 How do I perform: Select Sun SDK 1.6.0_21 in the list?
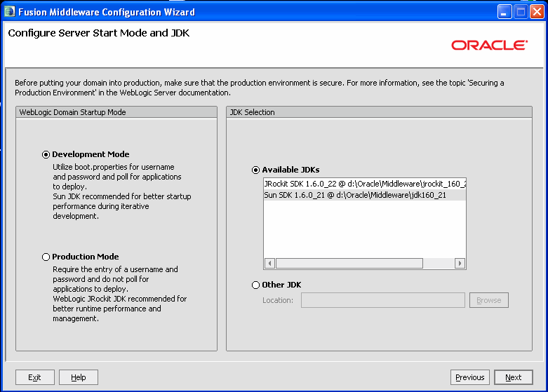(x=365, y=195)
